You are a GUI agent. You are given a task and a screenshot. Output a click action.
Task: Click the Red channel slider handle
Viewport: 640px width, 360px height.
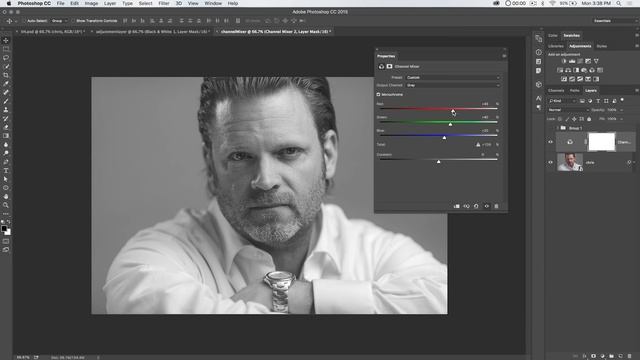coord(453,111)
